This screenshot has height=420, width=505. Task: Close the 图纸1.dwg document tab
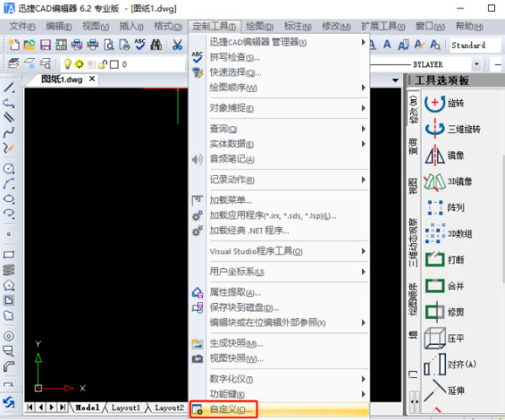pos(92,79)
